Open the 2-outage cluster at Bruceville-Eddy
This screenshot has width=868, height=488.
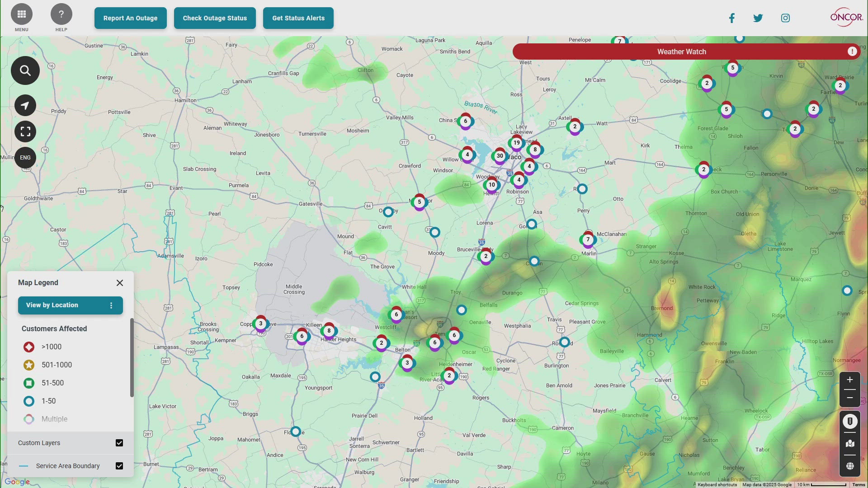(x=486, y=256)
